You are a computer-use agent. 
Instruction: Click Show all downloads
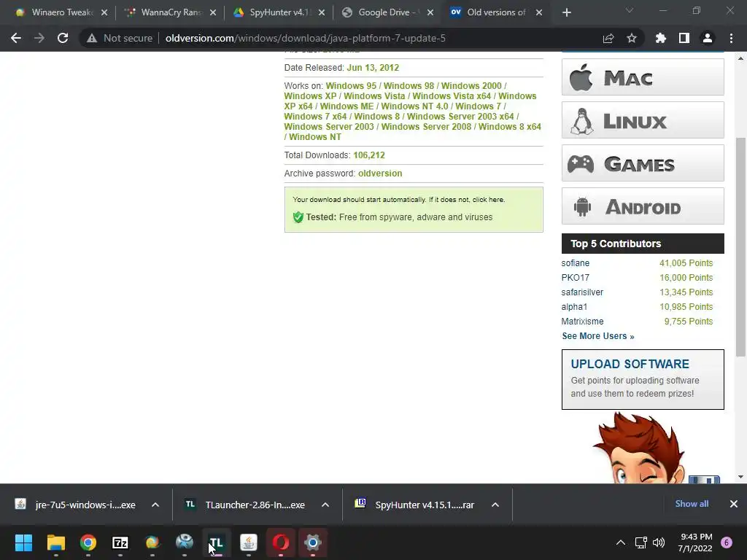692,504
